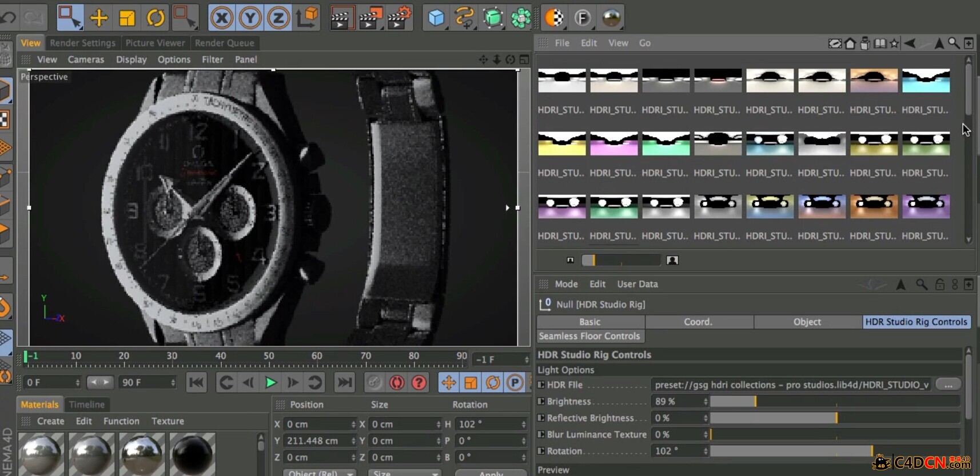Click record active objects keyframe icon
Screen dimensions: 980x476
coord(374,382)
